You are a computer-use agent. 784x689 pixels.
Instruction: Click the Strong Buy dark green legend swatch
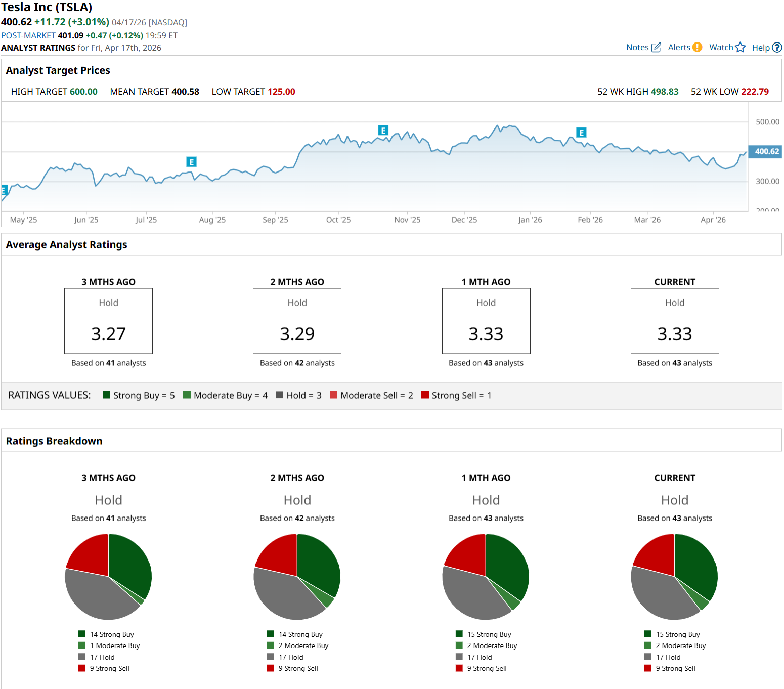(x=106, y=395)
